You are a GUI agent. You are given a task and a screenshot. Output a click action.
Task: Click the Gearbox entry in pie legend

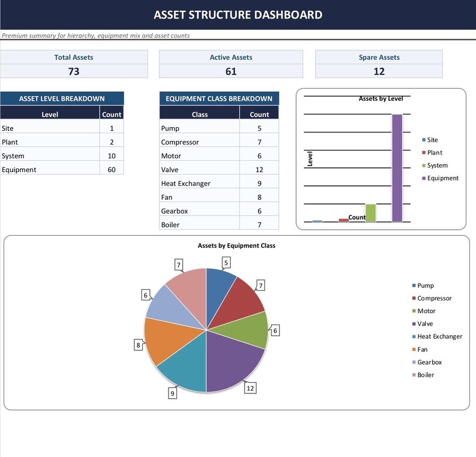click(427, 362)
